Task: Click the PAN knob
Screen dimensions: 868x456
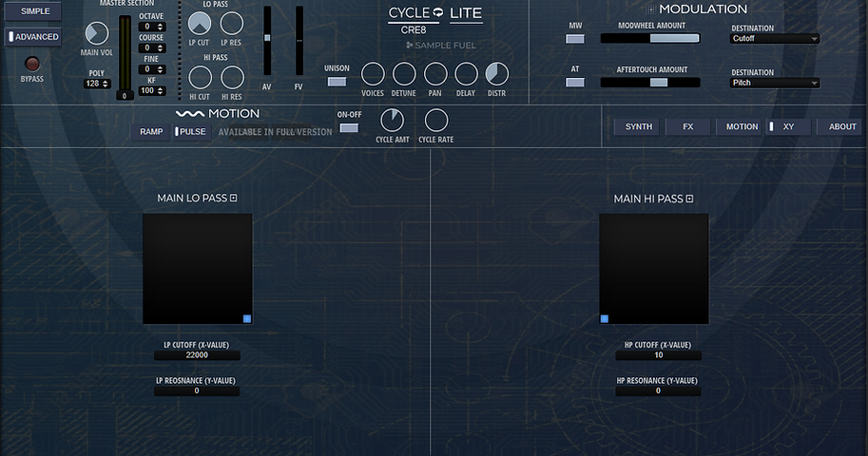Action: tap(435, 73)
